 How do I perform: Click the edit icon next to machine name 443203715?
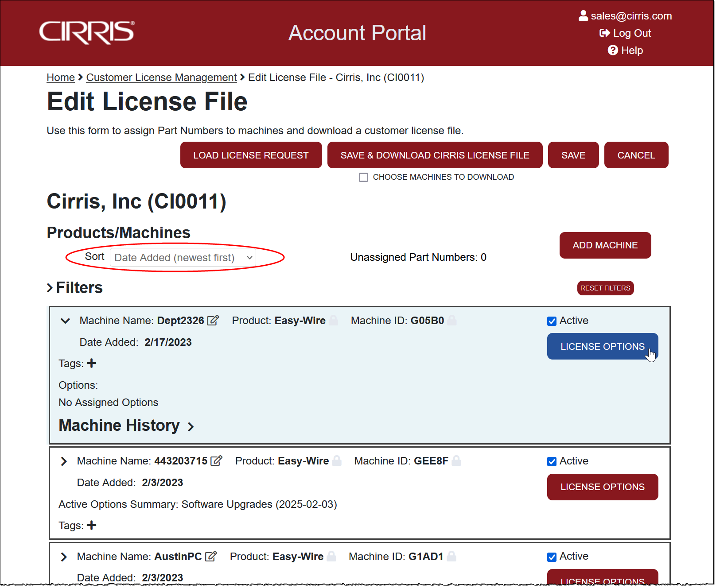(216, 461)
